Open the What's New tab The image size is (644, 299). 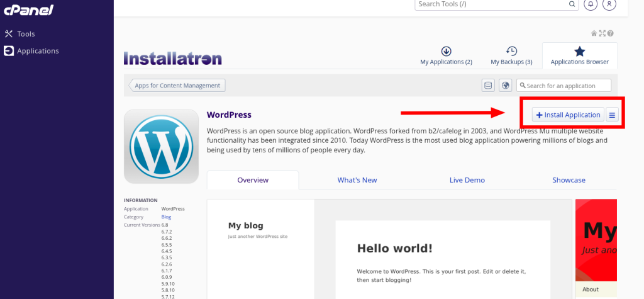pyautogui.click(x=357, y=180)
